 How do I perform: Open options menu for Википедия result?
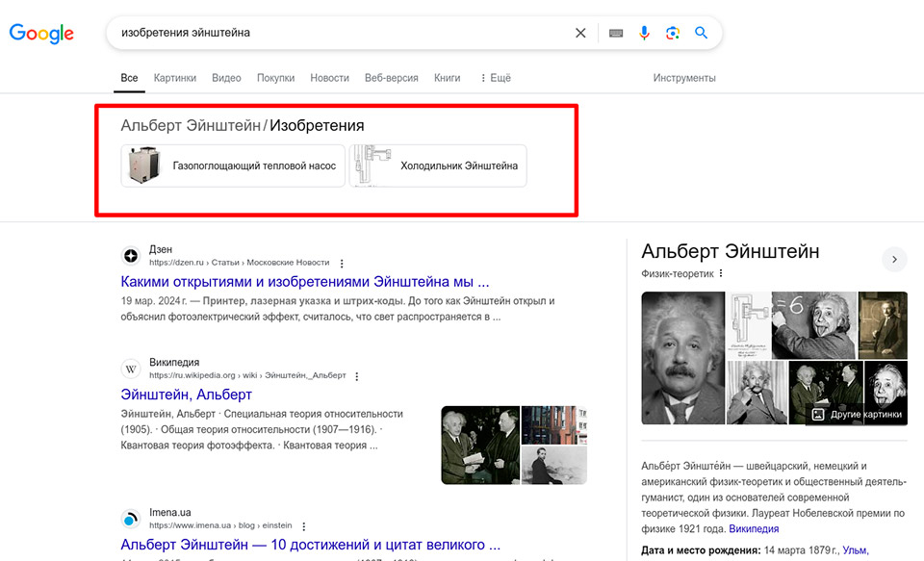point(356,376)
